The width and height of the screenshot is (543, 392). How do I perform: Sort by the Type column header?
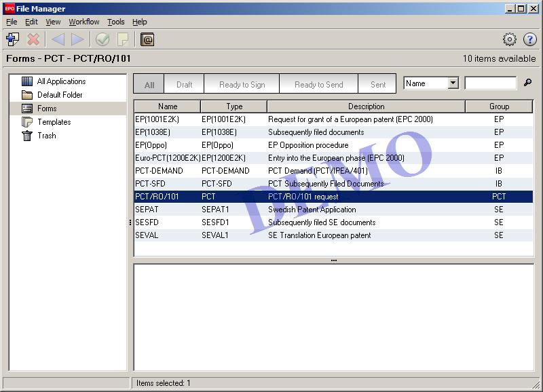pos(234,106)
